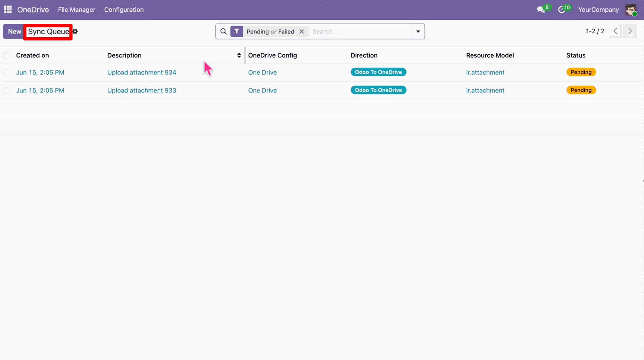Select the Upload attachment 933 row checkbox
644x360 pixels.
pos(6,91)
